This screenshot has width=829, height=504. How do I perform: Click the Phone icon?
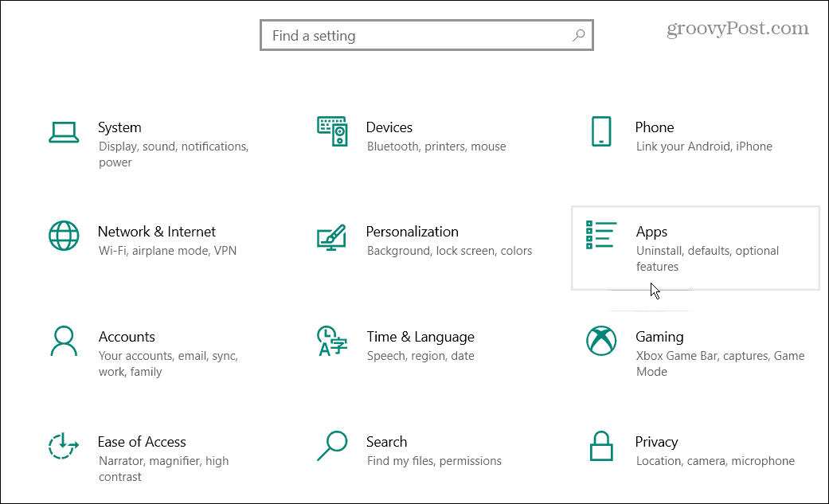(601, 131)
